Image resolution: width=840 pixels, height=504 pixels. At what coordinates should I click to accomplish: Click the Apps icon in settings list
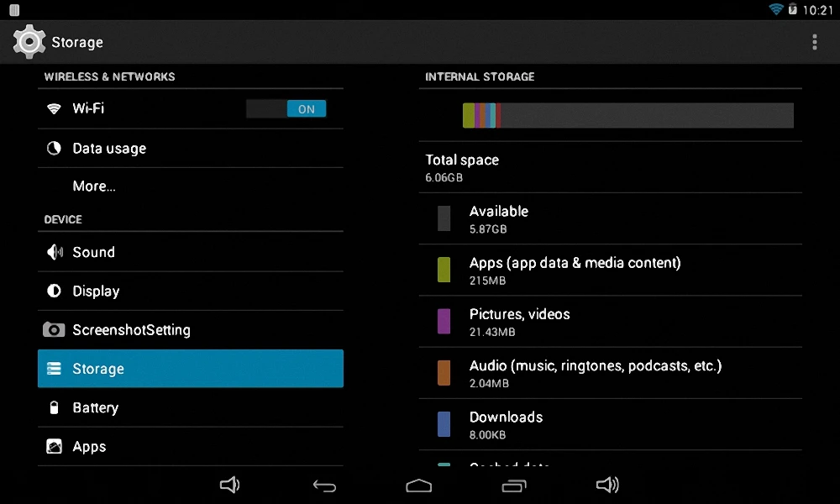(x=54, y=446)
